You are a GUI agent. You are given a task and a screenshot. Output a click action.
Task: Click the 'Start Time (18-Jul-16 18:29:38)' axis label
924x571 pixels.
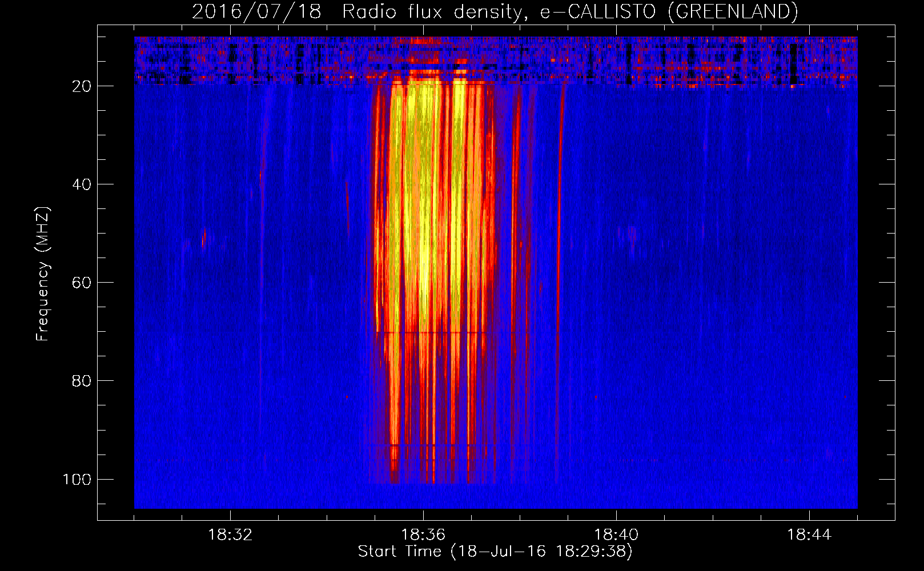pyautogui.click(x=495, y=552)
